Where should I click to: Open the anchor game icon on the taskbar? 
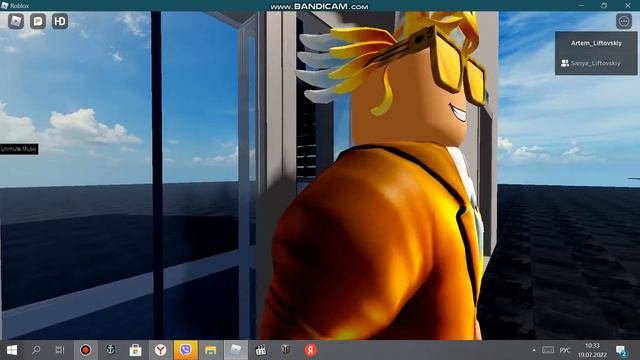point(110,350)
